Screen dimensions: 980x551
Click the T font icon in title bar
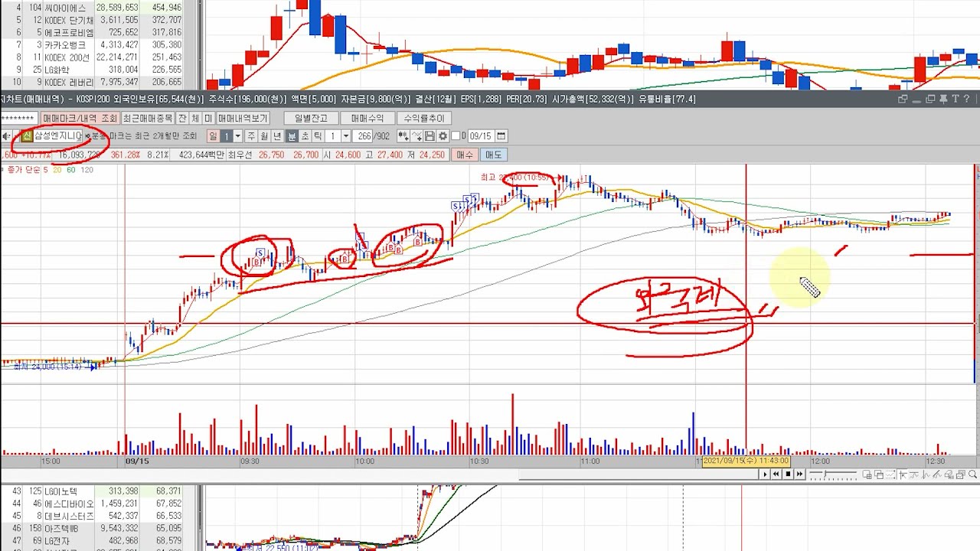pos(955,99)
